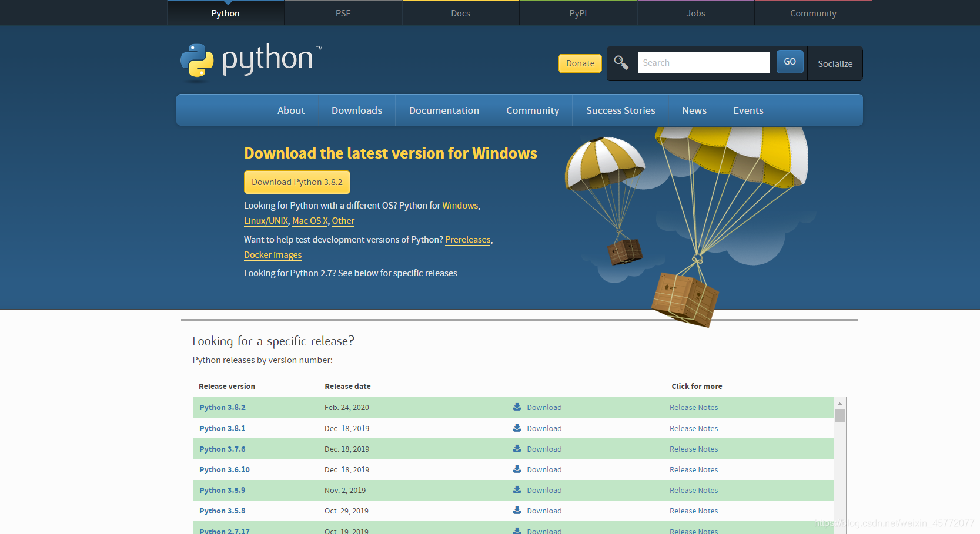
Task: Click the Release version column header
Action: (x=227, y=386)
